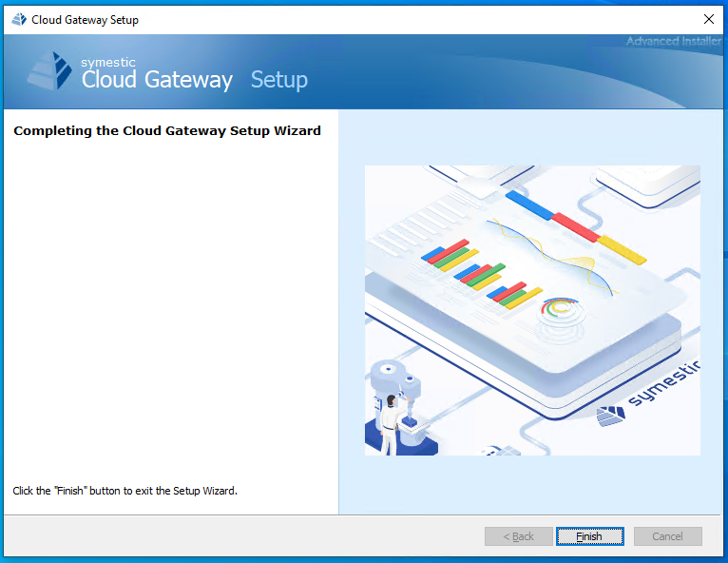Image resolution: width=728 pixels, height=563 pixels.
Task: Click the Advanced Installer watermark text
Action: coord(673,41)
